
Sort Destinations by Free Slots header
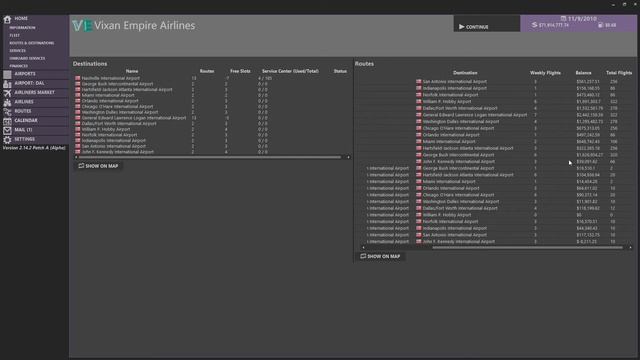tap(240, 71)
